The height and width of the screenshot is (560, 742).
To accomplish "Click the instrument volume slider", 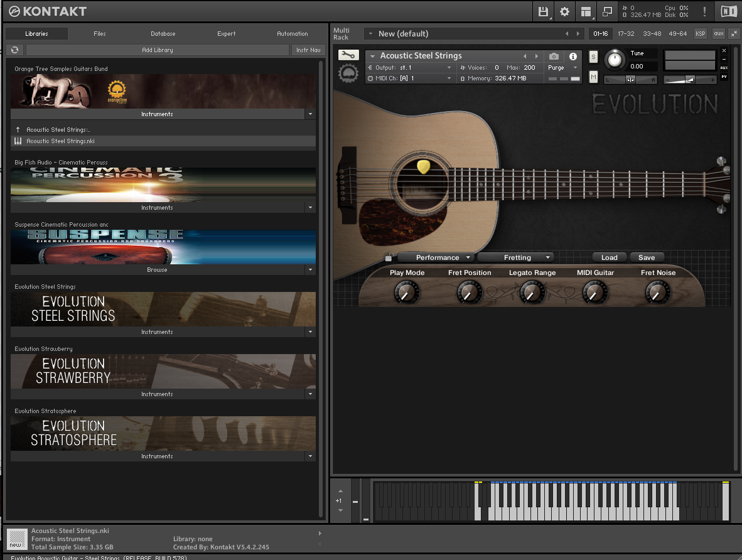I will point(690,80).
